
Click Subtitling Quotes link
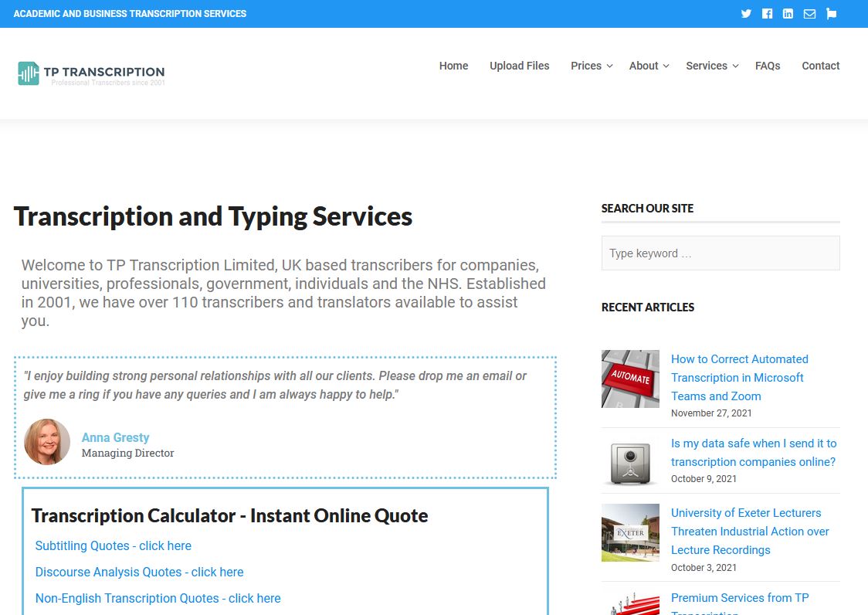pyautogui.click(x=114, y=545)
